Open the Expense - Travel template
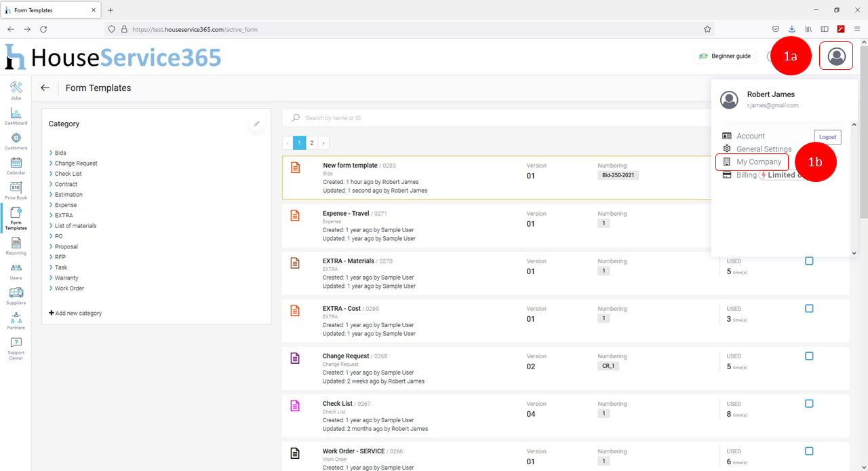This screenshot has height=471, width=868. pos(346,213)
